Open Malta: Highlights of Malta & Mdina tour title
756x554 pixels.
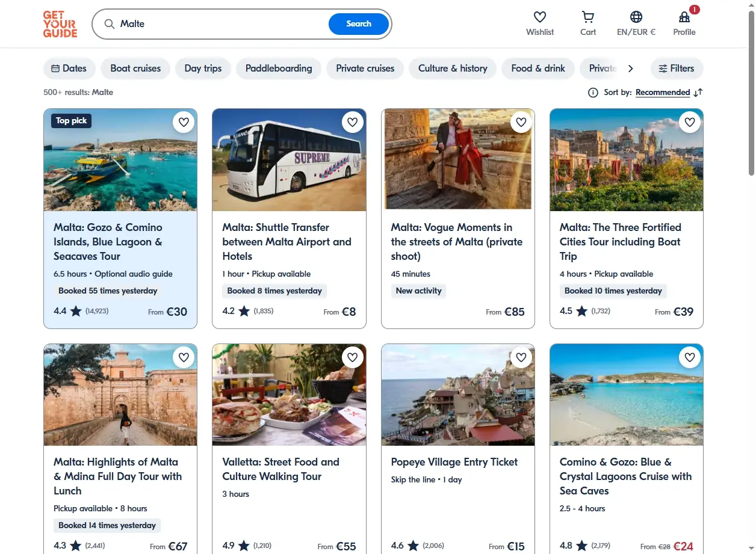[x=118, y=476]
